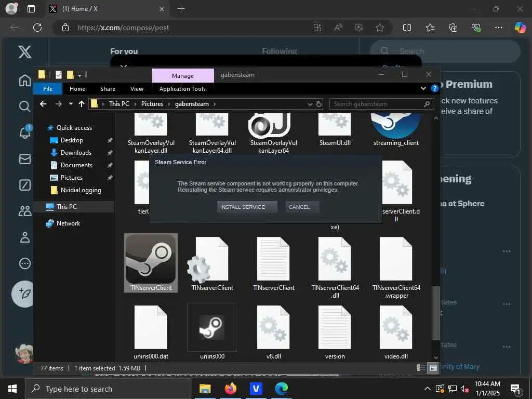Open Edge Copilot icon

click(x=520, y=28)
